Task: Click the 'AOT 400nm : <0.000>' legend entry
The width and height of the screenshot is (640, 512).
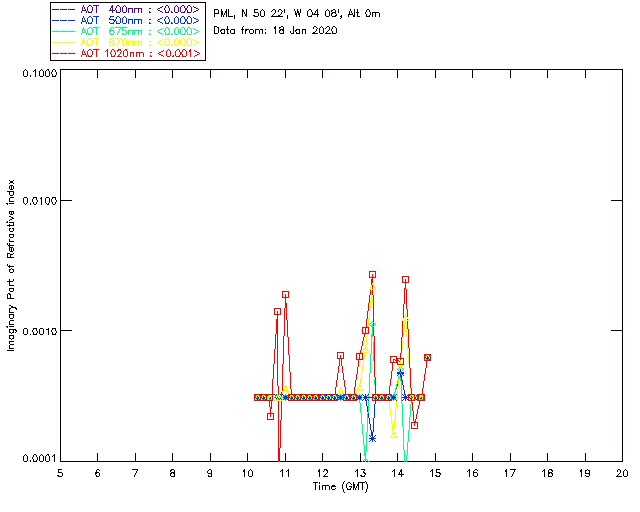Action: click(128, 9)
